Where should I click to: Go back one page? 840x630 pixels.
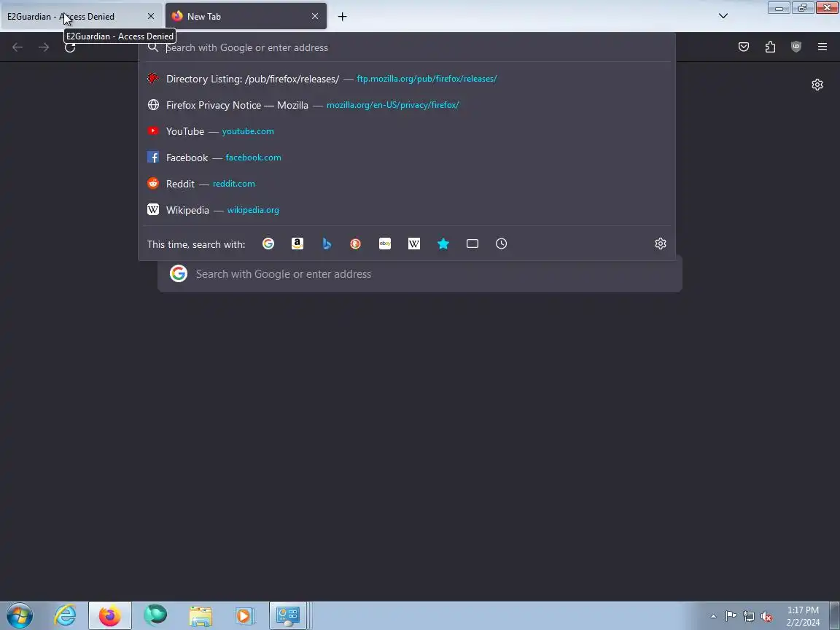click(17, 47)
